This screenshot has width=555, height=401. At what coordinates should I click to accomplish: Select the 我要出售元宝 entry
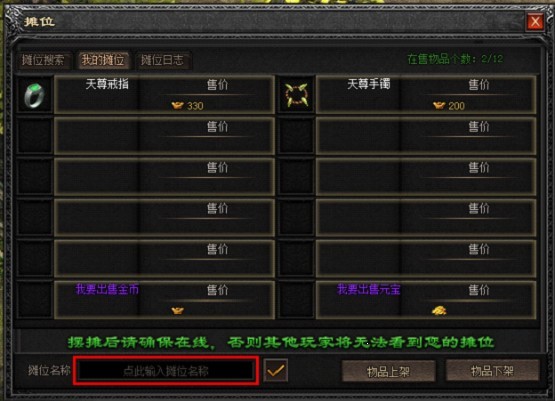[x=368, y=289]
